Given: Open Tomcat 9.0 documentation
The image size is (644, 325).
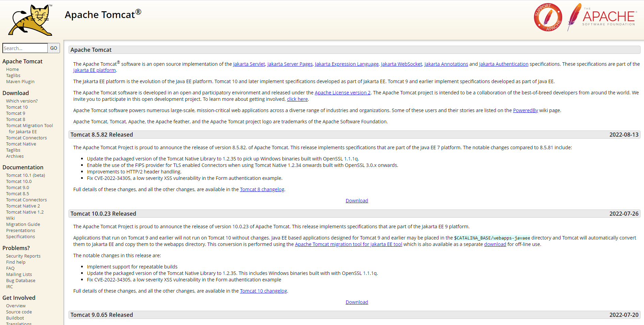Looking at the screenshot, I should tap(18, 187).
